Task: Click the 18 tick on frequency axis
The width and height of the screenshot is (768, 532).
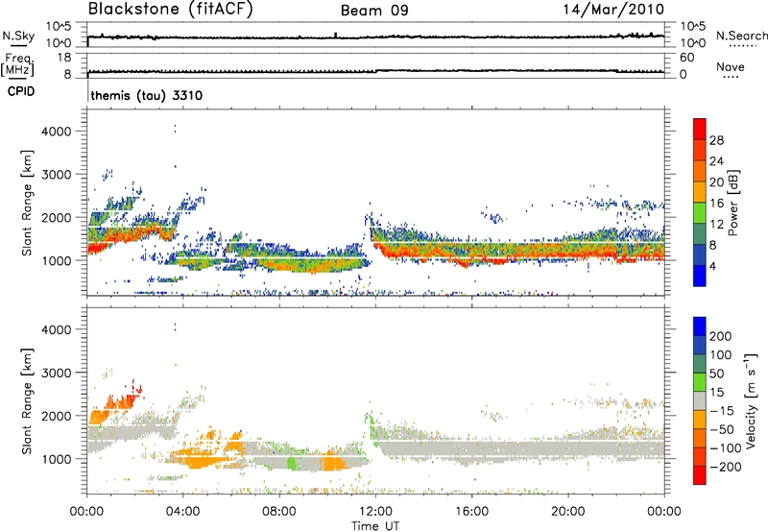Action: [64, 58]
